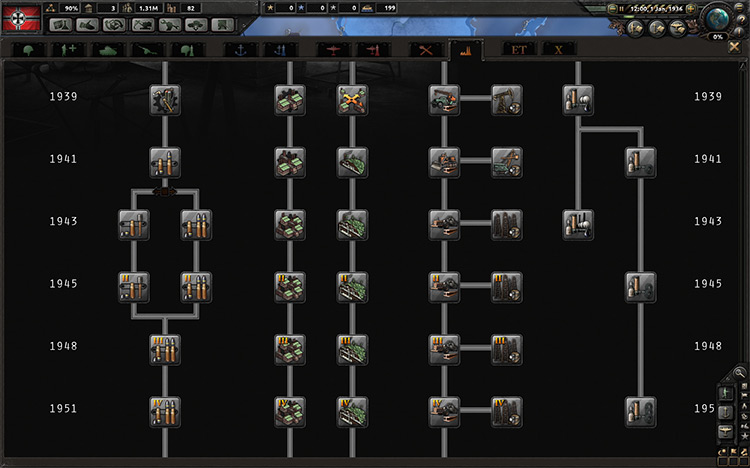Research the 1941 refinery branch technology
750x468 pixels.
click(640, 162)
